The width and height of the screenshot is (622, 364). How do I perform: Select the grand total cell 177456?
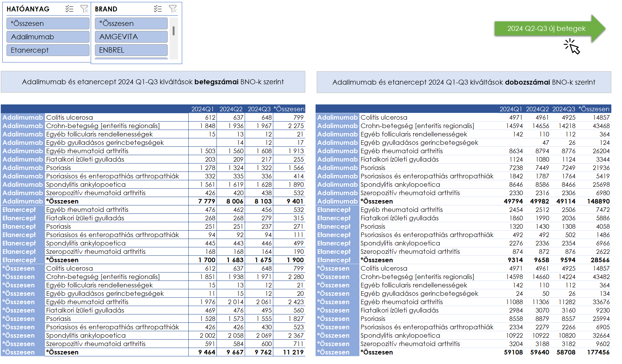[x=598, y=352]
